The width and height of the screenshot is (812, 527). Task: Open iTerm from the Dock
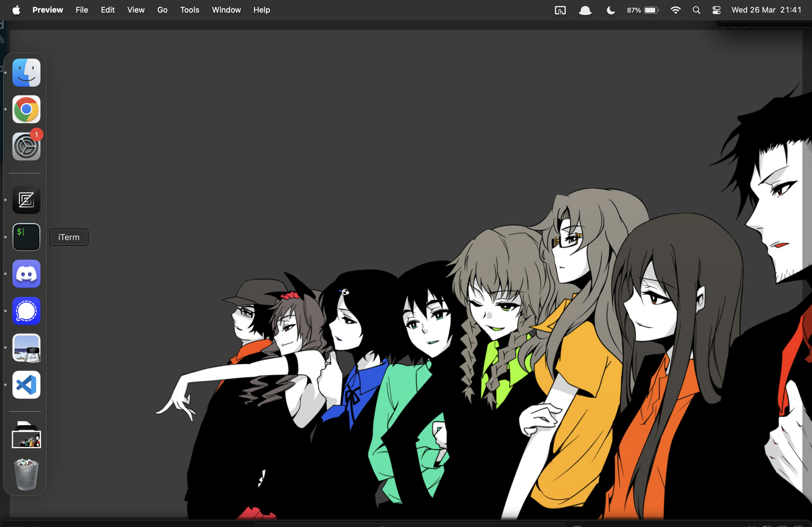click(x=26, y=236)
